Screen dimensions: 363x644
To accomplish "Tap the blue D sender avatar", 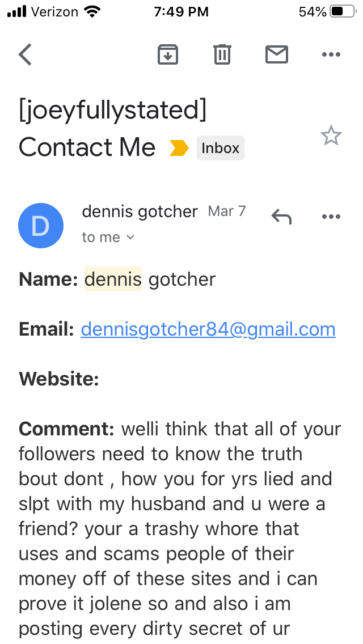I will [40, 225].
